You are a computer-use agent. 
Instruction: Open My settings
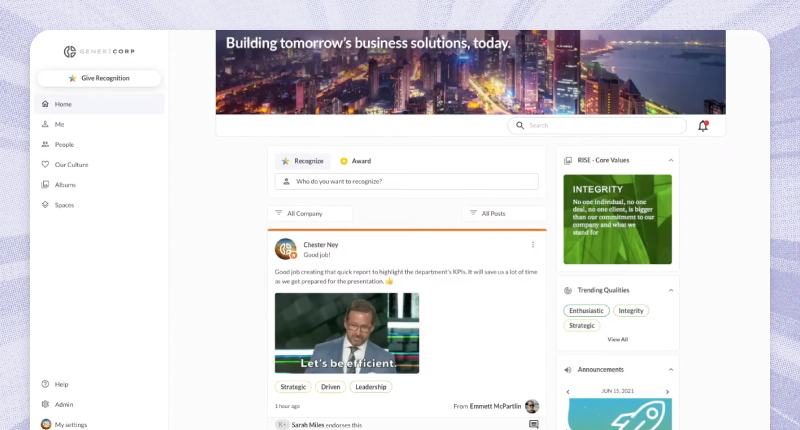click(71, 424)
